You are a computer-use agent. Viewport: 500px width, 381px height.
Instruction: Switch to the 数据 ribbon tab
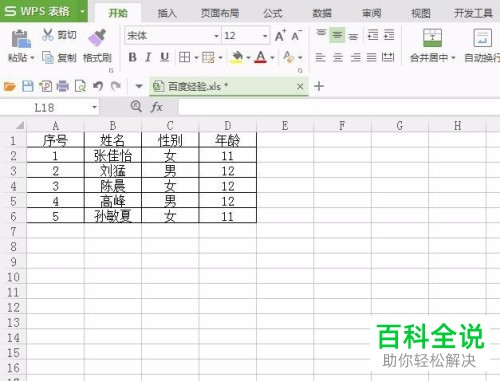[322, 13]
